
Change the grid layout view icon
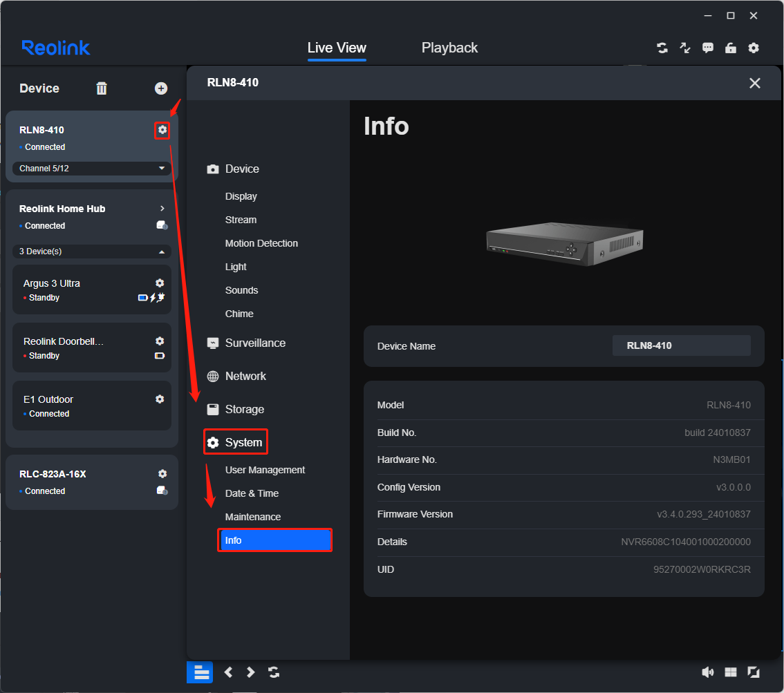point(731,672)
